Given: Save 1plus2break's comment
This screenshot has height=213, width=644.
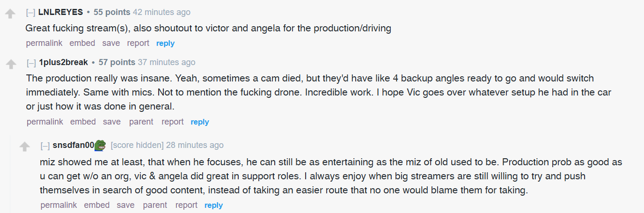Looking at the screenshot, I should click(112, 122).
